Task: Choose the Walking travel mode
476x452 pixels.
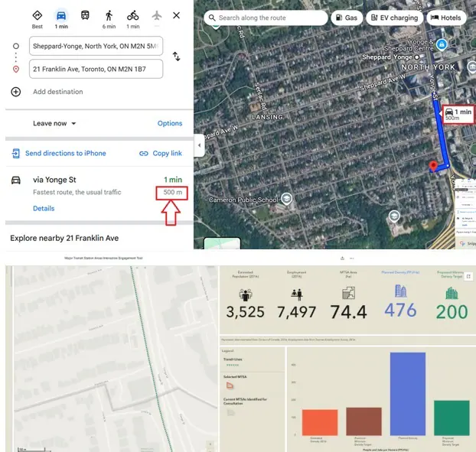Action: [x=109, y=16]
